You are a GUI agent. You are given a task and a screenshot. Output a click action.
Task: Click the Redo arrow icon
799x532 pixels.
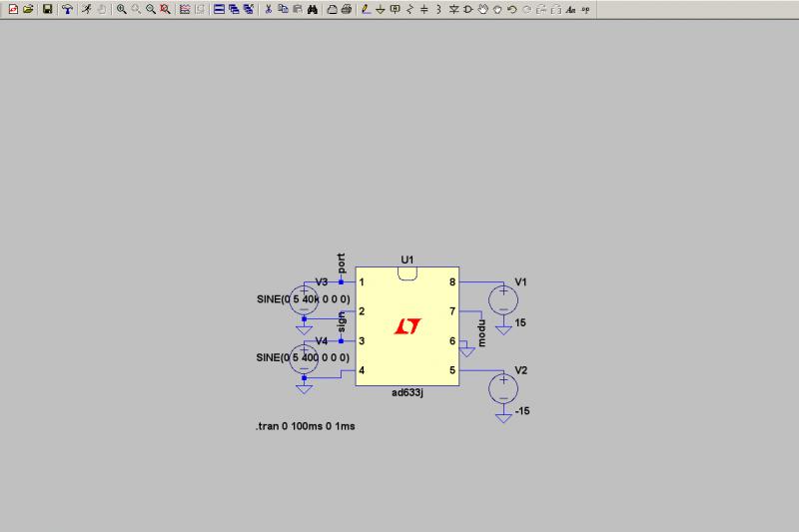point(527,9)
